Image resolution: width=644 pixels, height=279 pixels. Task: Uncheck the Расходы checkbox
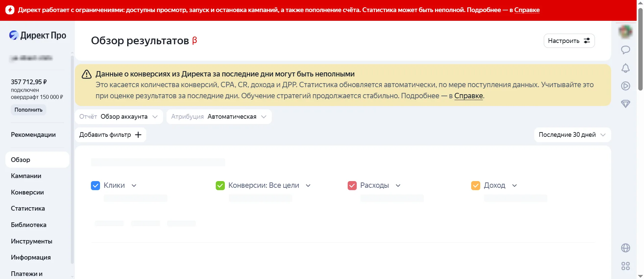(352, 185)
